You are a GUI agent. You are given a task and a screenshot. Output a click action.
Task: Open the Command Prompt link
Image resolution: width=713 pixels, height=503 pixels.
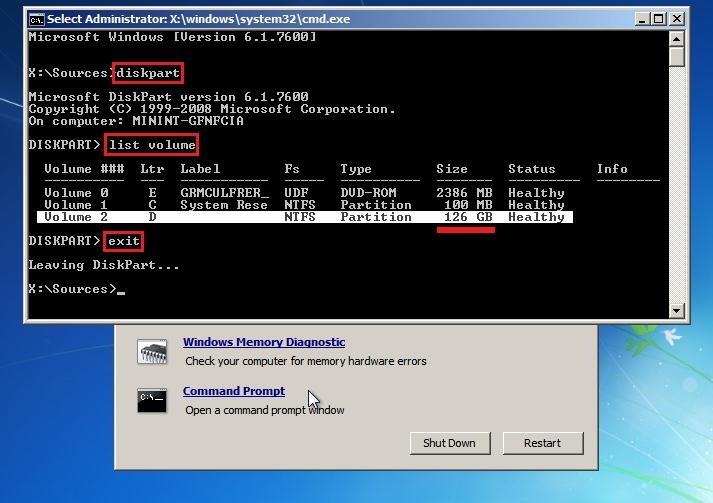click(x=233, y=391)
